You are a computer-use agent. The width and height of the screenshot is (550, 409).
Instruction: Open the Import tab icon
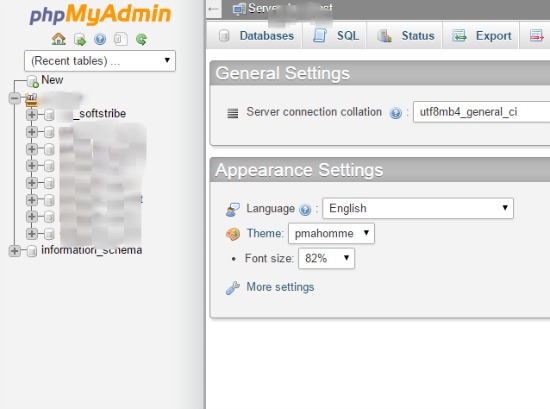tap(536, 36)
